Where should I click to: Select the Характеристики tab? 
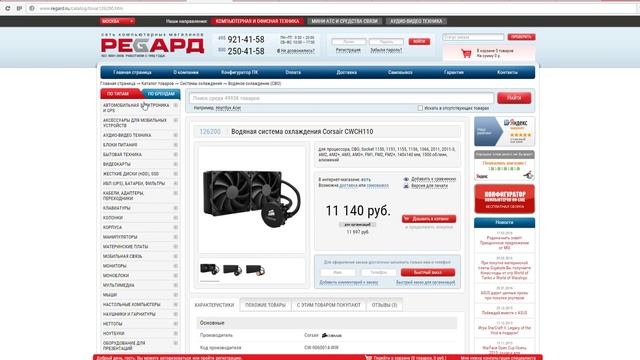[215, 305]
